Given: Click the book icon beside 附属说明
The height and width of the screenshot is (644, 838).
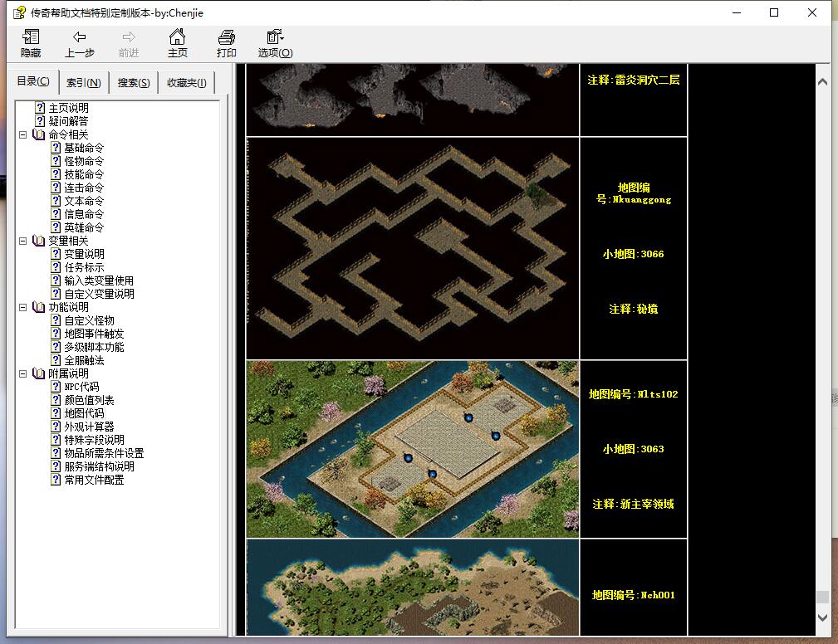Looking at the screenshot, I should click(38, 373).
